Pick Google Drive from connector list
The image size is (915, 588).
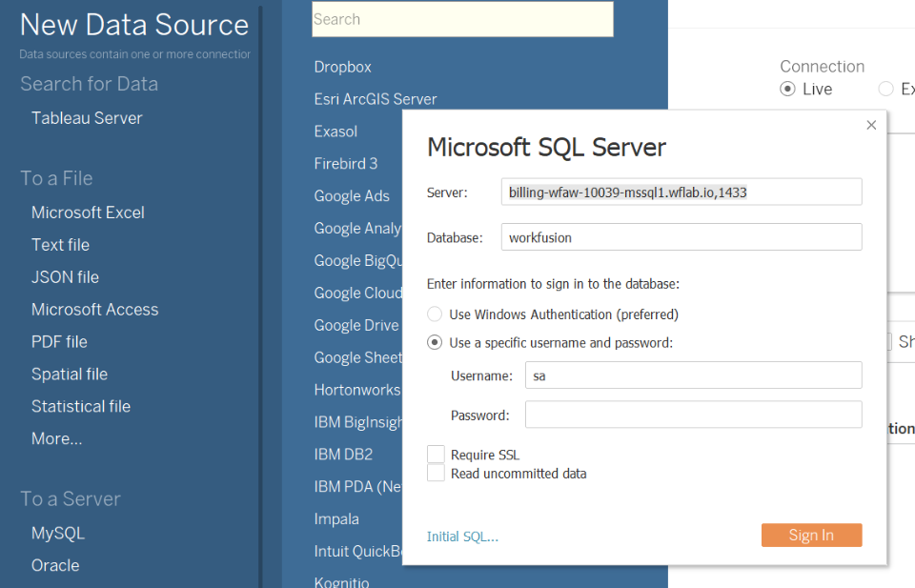[x=356, y=326]
